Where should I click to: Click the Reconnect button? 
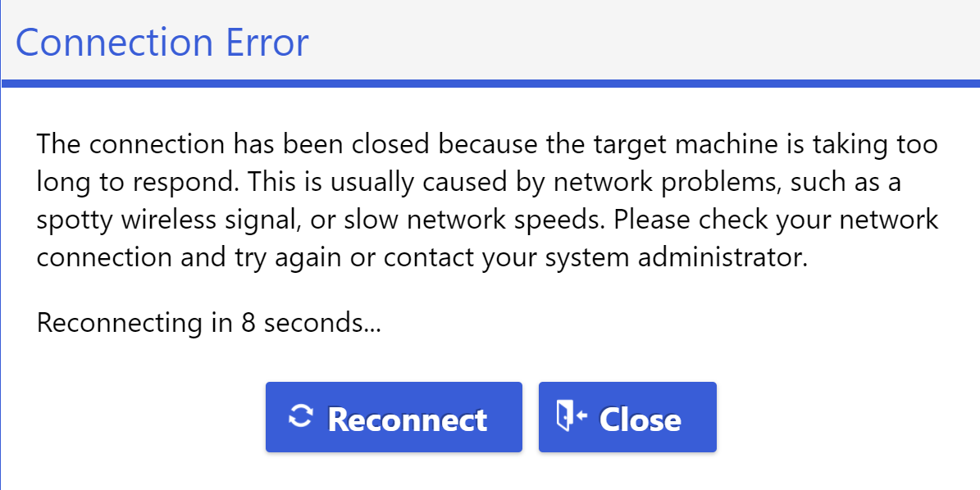(x=394, y=417)
